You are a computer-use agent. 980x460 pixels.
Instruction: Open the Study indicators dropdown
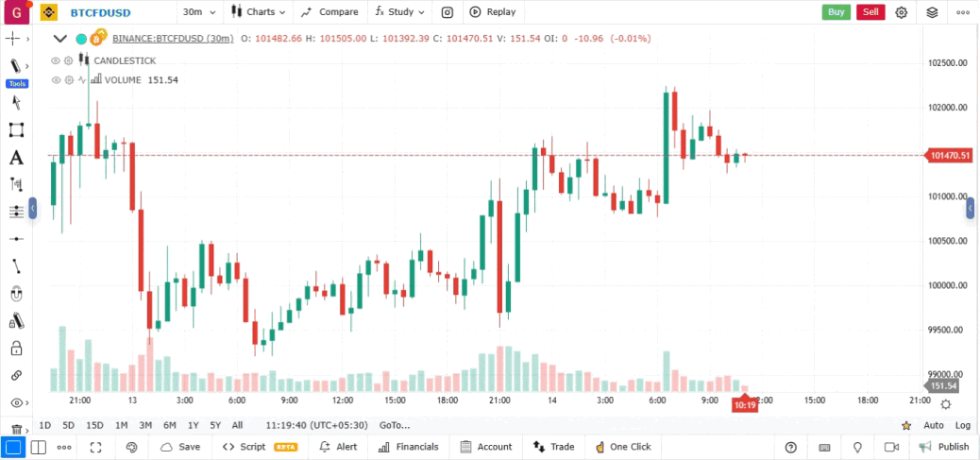(x=399, y=12)
